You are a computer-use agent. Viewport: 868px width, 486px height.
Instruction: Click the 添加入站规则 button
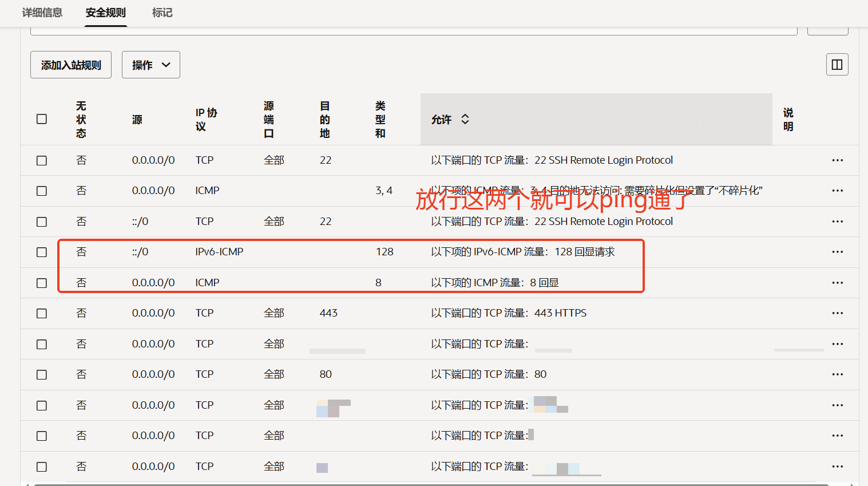click(x=71, y=65)
